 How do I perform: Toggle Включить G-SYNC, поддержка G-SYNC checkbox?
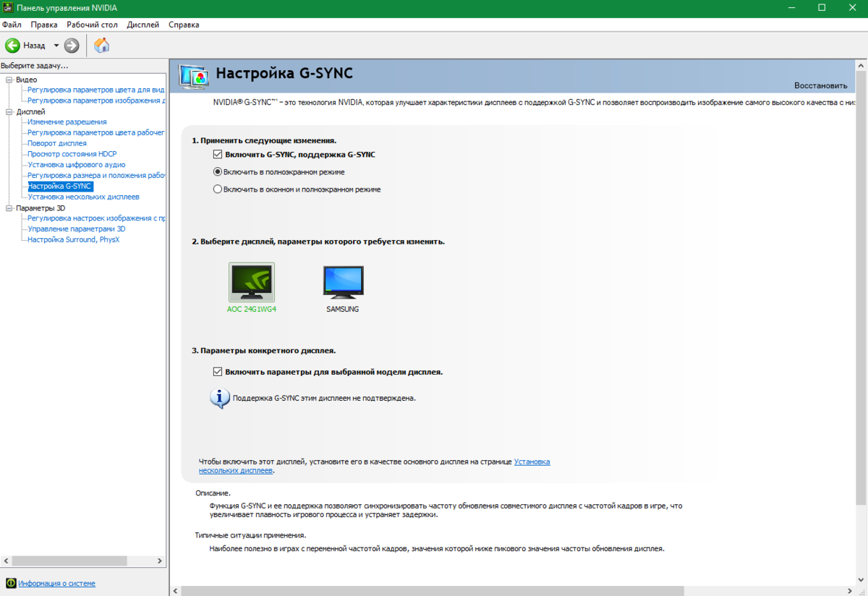point(217,155)
